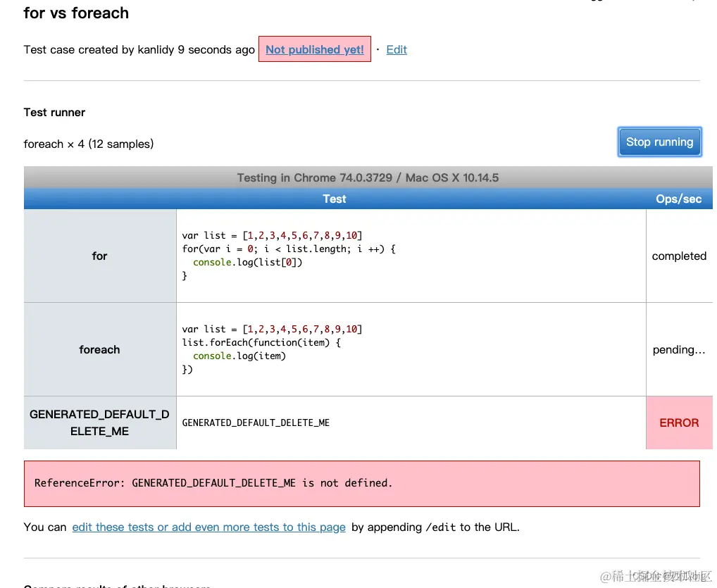
Task: Click the Test runner heading
Action: pos(54,113)
